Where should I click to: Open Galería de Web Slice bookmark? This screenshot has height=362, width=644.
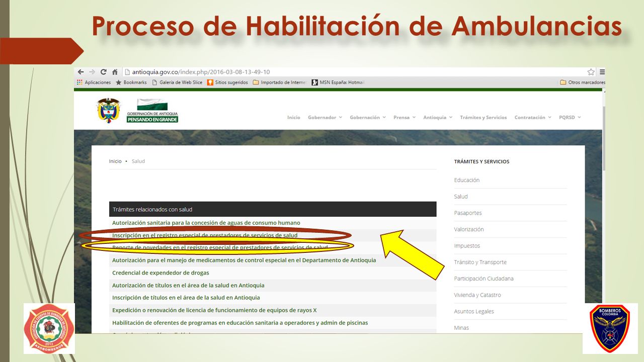click(x=177, y=82)
